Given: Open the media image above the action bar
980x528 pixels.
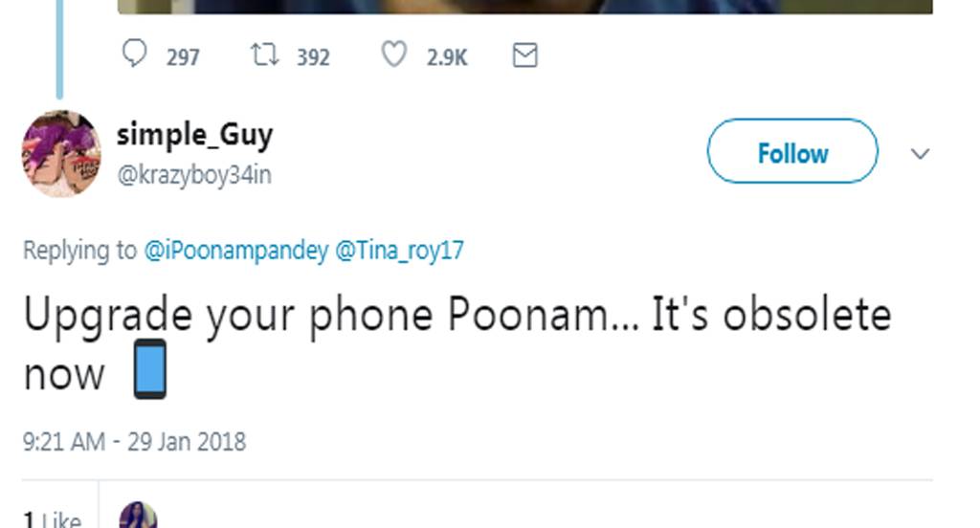Looking at the screenshot, I should tap(524, 6).
